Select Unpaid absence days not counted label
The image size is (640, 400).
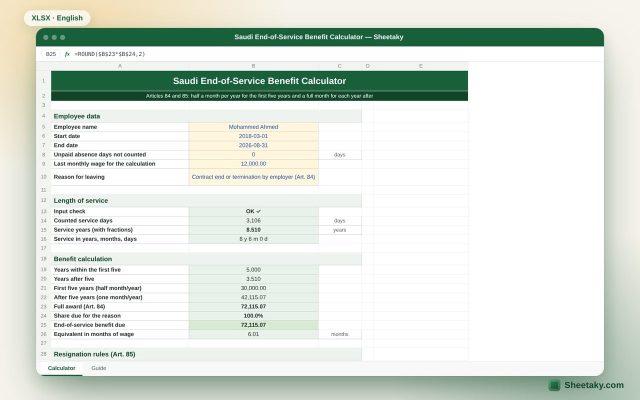point(120,155)
